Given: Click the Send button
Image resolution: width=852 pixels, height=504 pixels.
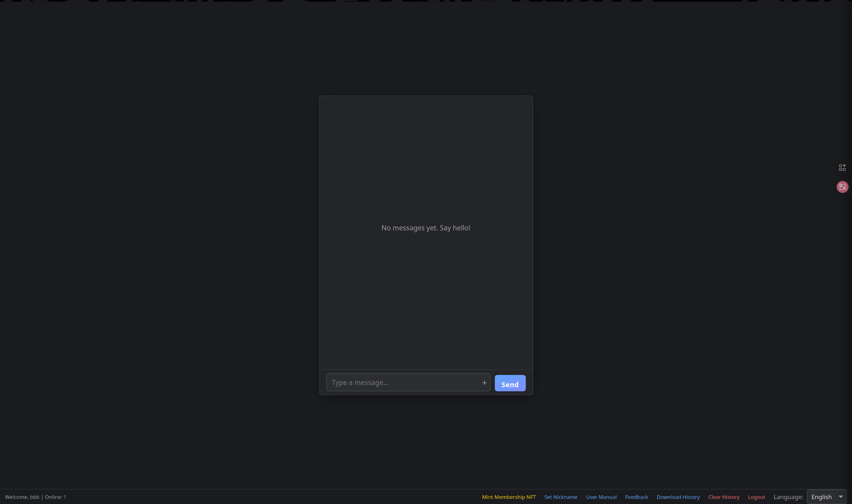Looking at the screenshot, I should [x=510, y=383].
